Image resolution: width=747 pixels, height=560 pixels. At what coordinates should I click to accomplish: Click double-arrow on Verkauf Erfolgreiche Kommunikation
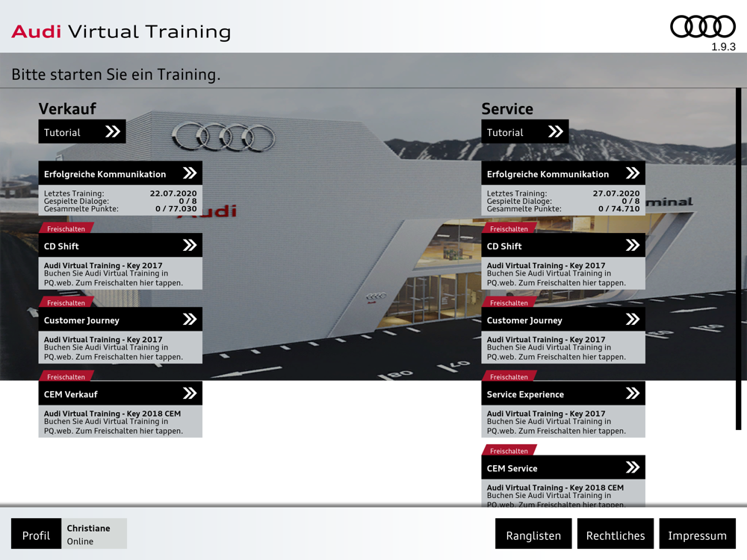pyautogui.click(x=190, y=173)
